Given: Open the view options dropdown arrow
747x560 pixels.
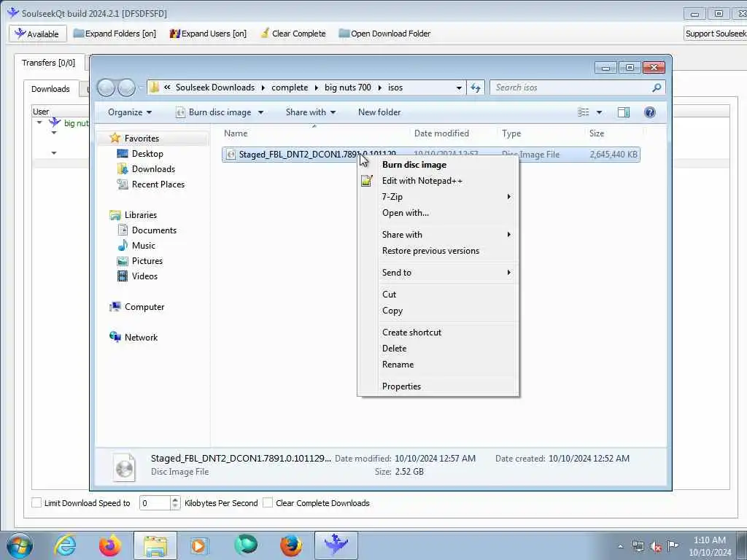Looking at the screenshot, I should click(600, 112).
